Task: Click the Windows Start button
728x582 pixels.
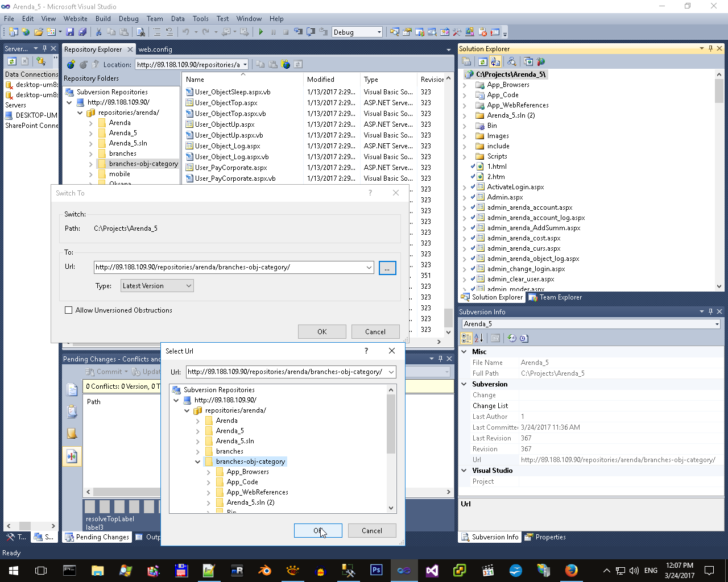Action: click(14, 570)
